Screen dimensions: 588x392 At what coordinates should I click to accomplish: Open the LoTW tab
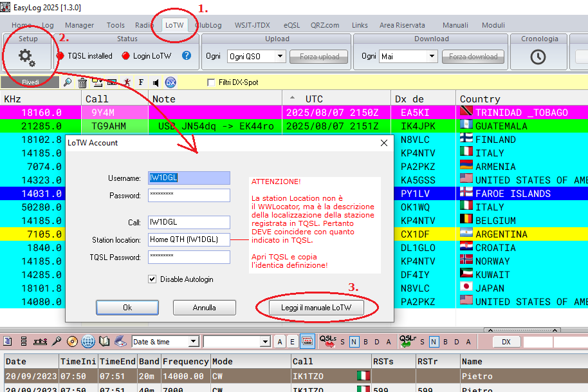[174, 25]
